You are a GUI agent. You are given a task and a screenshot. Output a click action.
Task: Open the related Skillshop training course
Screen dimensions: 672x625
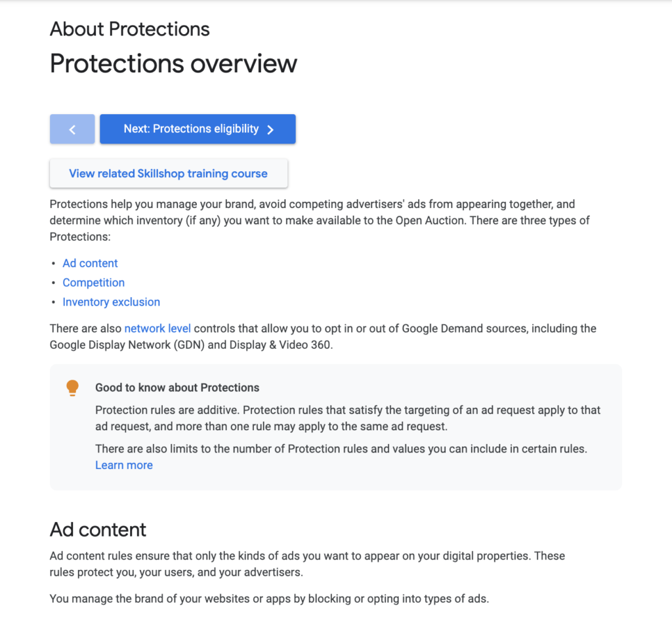(x=169, y=173)
